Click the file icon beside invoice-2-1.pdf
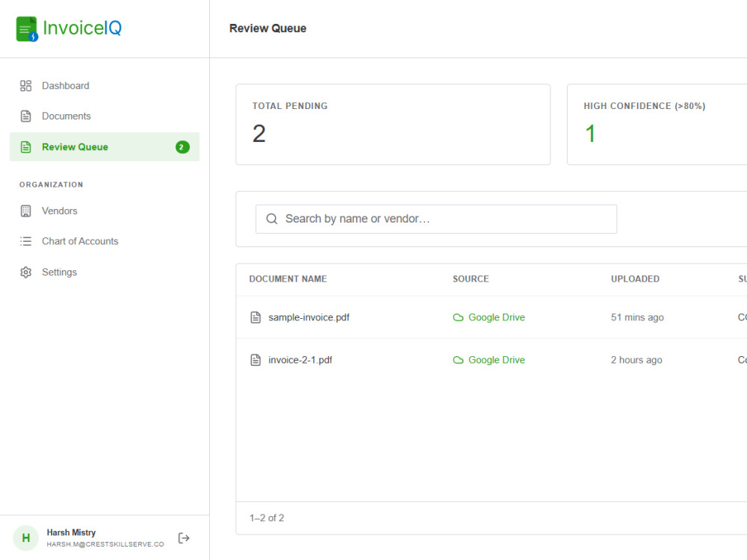 pos(255,360)
